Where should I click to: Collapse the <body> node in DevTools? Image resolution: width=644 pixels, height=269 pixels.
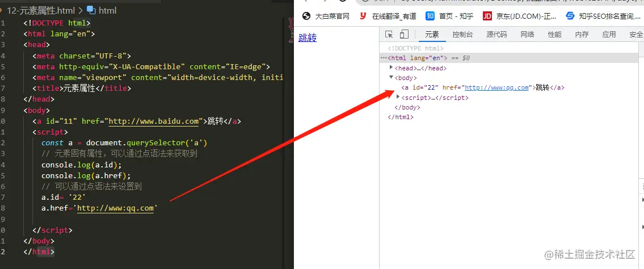coord(392,77)
